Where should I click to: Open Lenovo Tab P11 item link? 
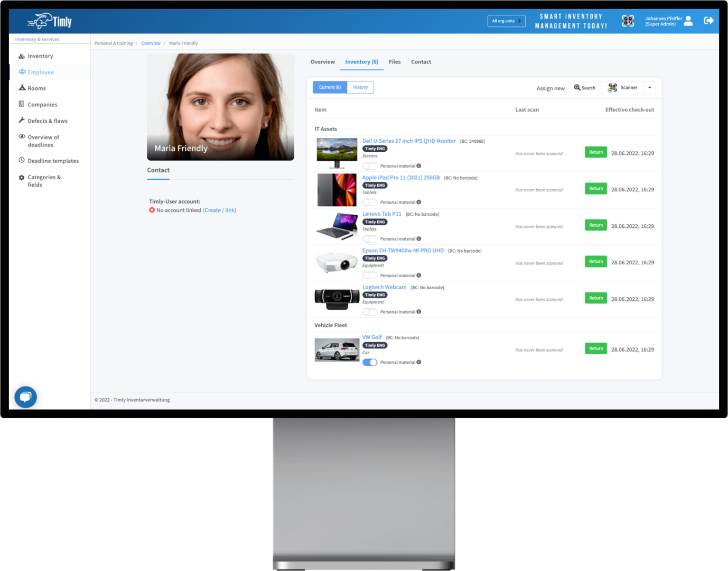coord(382,214)
